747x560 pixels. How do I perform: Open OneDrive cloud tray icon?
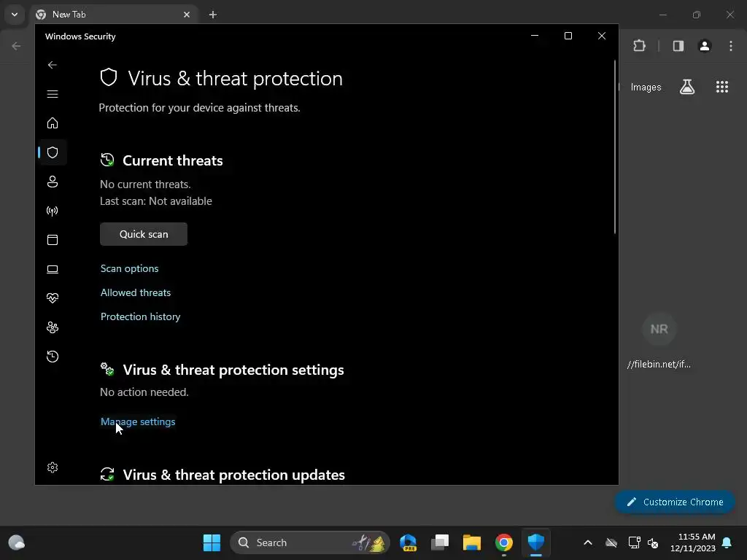pyautogui.click(x=611, y=542)
